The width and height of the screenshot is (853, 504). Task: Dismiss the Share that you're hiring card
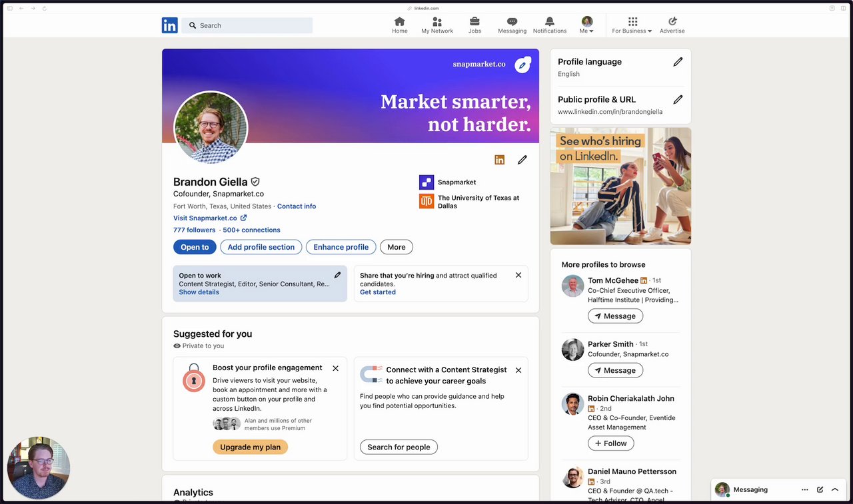coord(518,275)
